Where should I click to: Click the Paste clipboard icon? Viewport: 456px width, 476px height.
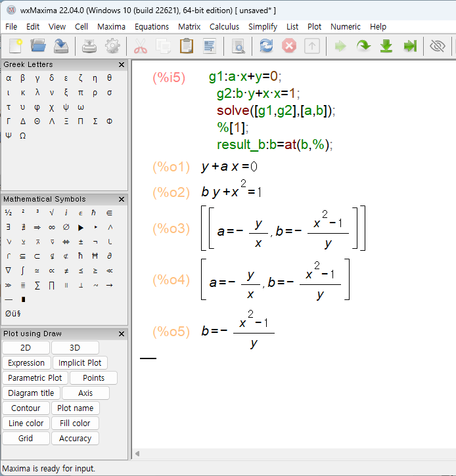point(187,46)
